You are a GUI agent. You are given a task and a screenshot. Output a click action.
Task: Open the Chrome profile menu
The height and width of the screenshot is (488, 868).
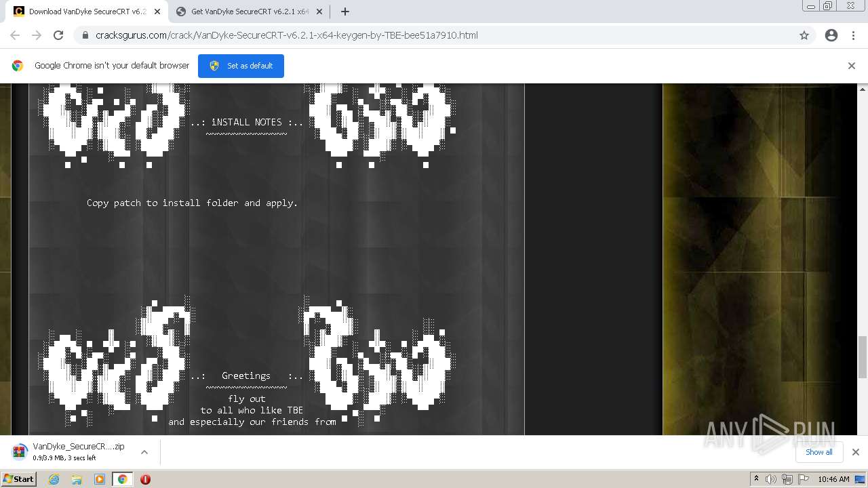point(831,35)
